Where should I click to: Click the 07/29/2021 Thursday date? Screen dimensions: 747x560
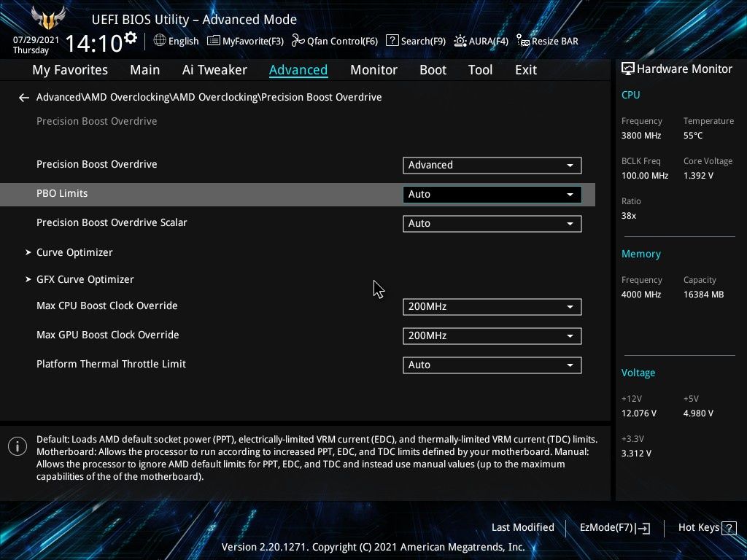(x=36, y=45)
